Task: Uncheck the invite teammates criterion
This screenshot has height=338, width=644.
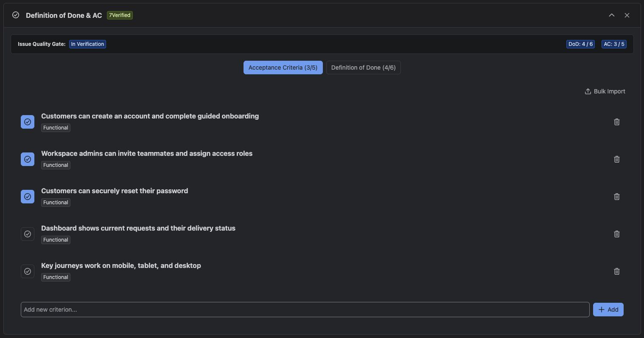Action: pyautogui.click(x=28, y=159)
